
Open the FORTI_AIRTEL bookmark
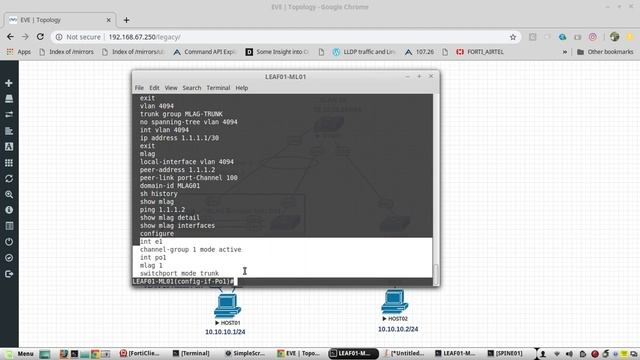coord(480,52)
